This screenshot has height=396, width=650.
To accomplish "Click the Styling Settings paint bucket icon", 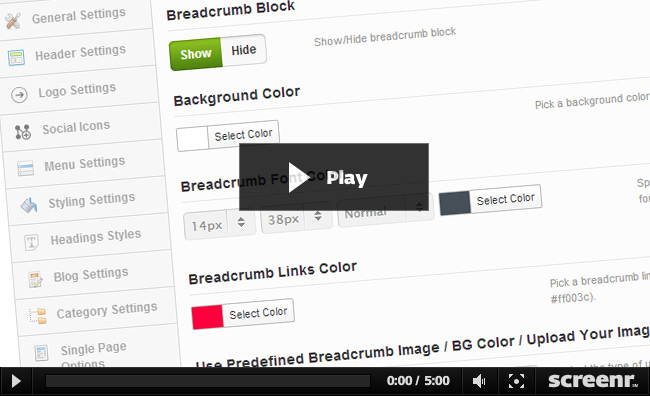I will 29,205.
